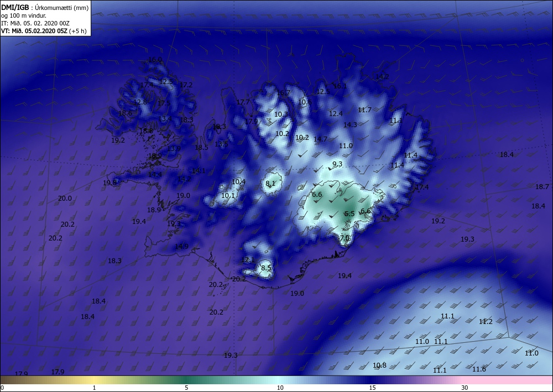Click the 18.6 value label
The height and width of the screenshot is (392, 553).
[x=125, y=113]
